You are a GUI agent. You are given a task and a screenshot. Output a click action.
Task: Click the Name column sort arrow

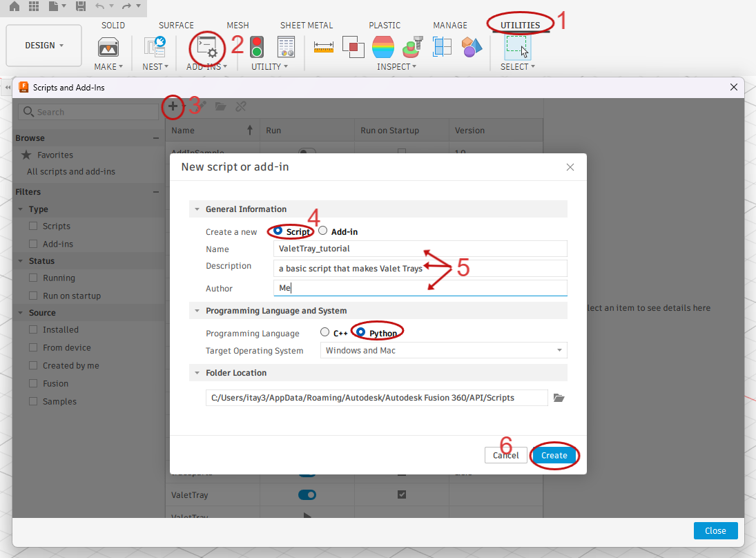tap(250, 130)
